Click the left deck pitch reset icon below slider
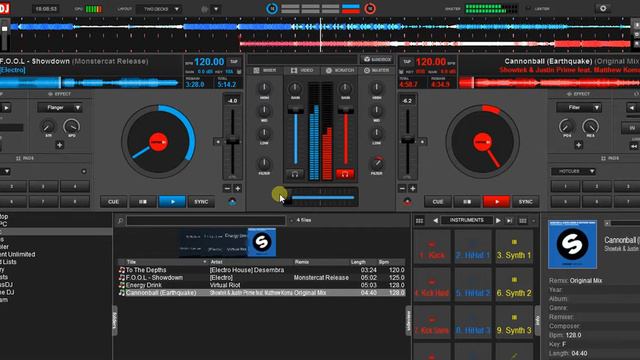 pyautogui.click(x=232, y=201)
